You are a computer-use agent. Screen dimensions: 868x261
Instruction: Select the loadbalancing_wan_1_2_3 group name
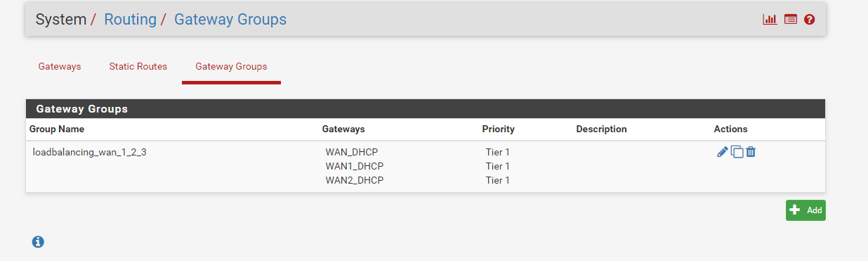(90, 152)
